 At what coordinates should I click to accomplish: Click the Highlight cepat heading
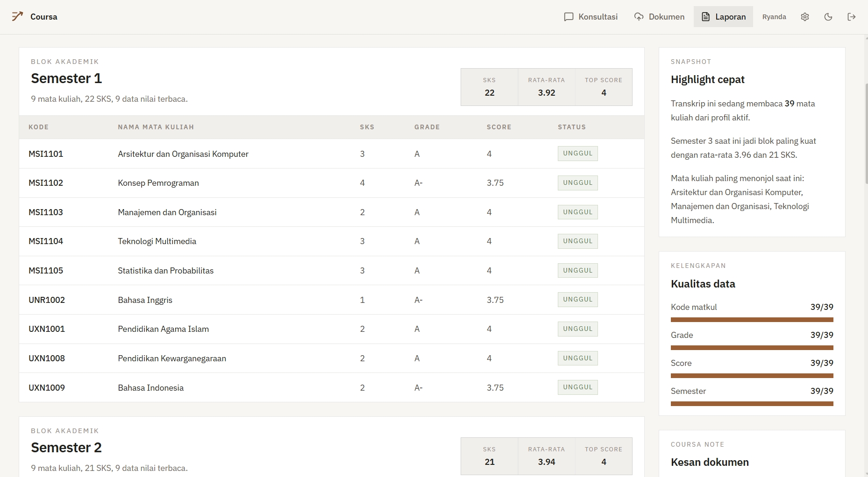coord(708,79)
